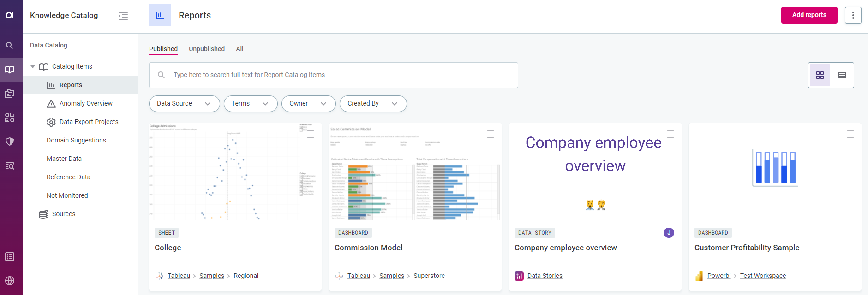Viewport: 868px width, 295px height.
Task: Click the user avatar J badge
Action: tap(669, 233)
